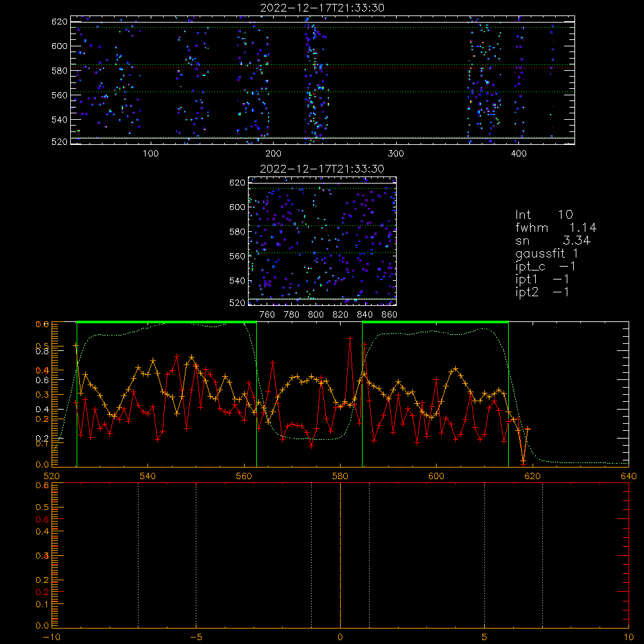
Task: Click x-axis tick 560 of the profile plot
Action: coord(244,476)
